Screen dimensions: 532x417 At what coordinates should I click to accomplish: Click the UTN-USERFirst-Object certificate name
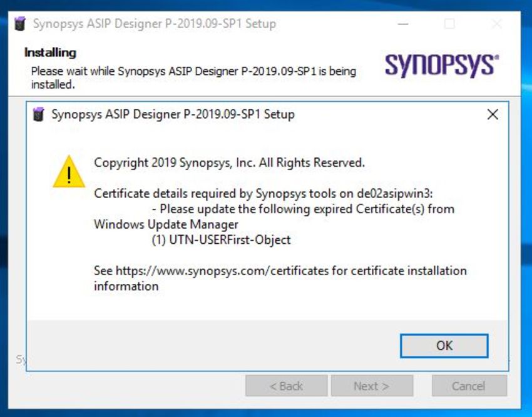230,239
